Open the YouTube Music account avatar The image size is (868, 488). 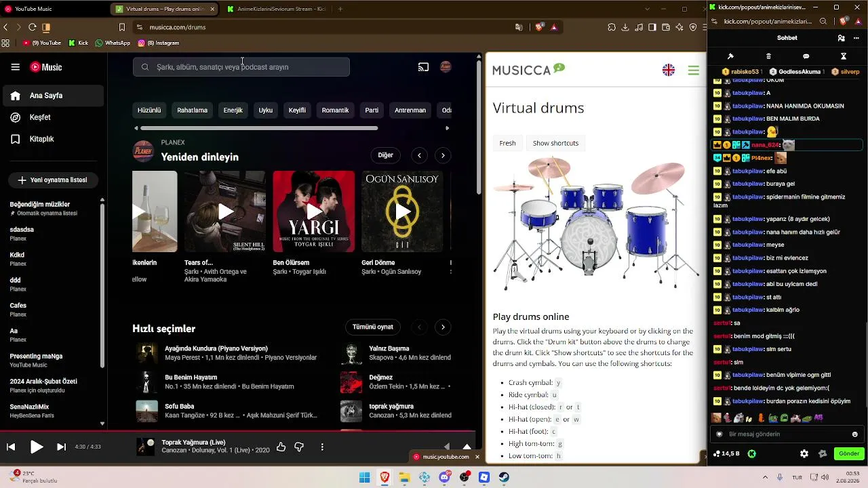pyautogui.click(x=446, y=67)
